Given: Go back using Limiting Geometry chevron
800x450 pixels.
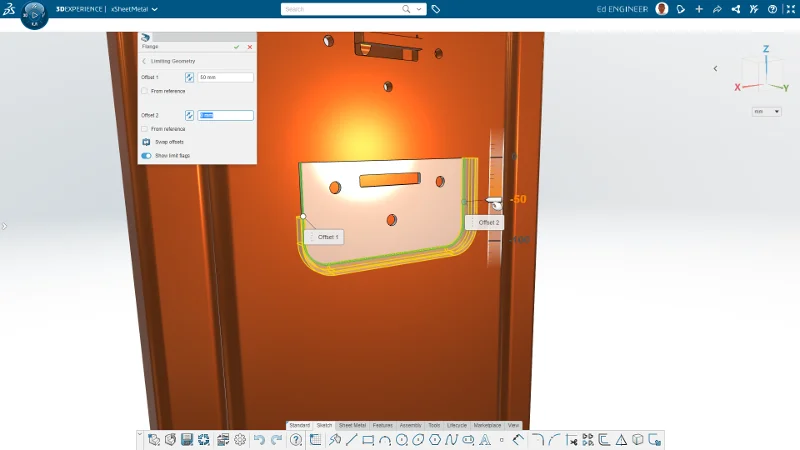Looking at the screenshot, I should tap(145, 61).
